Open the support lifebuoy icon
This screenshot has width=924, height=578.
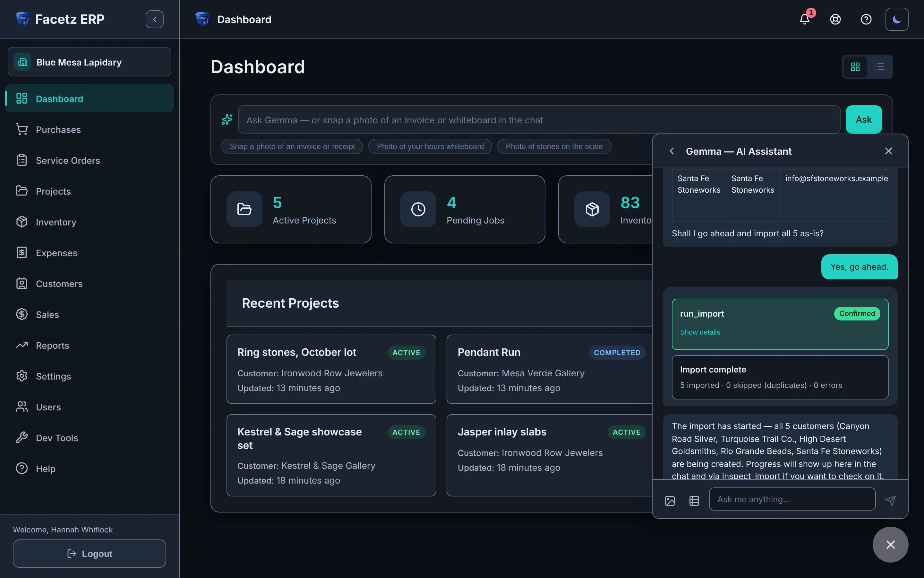click(835, 19)
